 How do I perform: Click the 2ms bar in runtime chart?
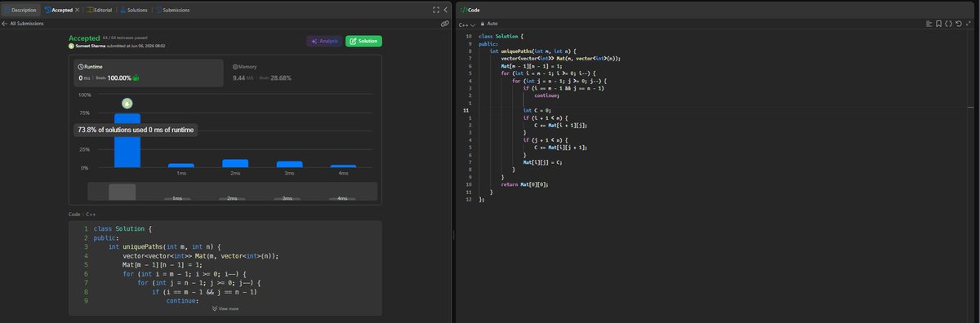pyautogui.click(x=235, y=163)
